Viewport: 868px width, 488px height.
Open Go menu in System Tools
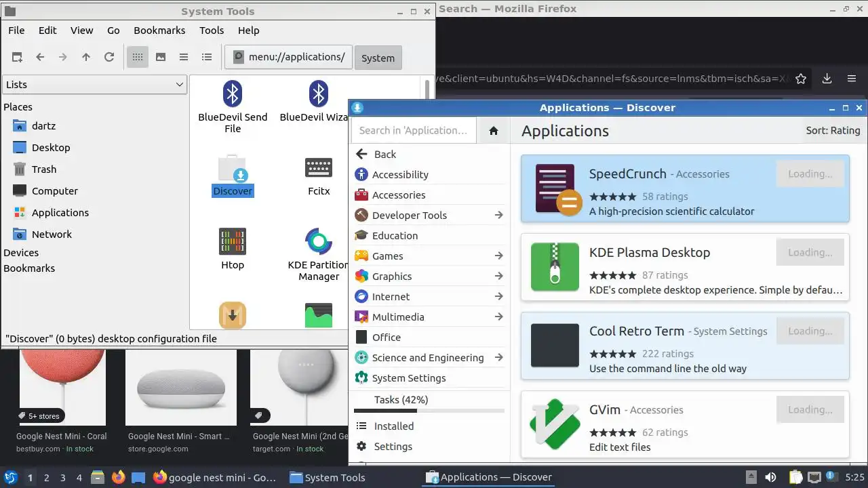coord(113,30)
